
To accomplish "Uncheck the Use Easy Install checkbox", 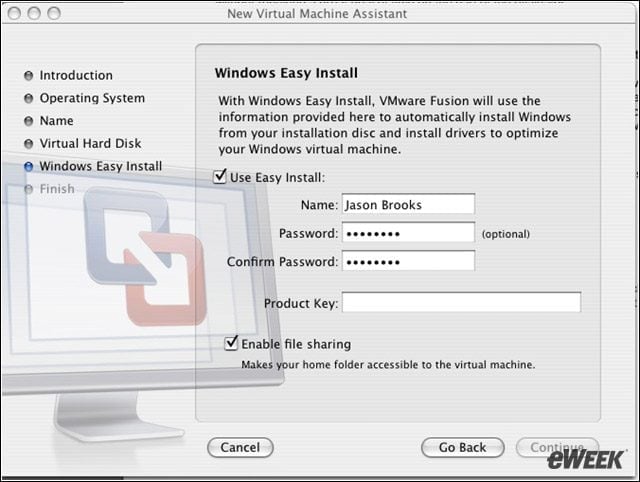I will click(x=220, y=177).
